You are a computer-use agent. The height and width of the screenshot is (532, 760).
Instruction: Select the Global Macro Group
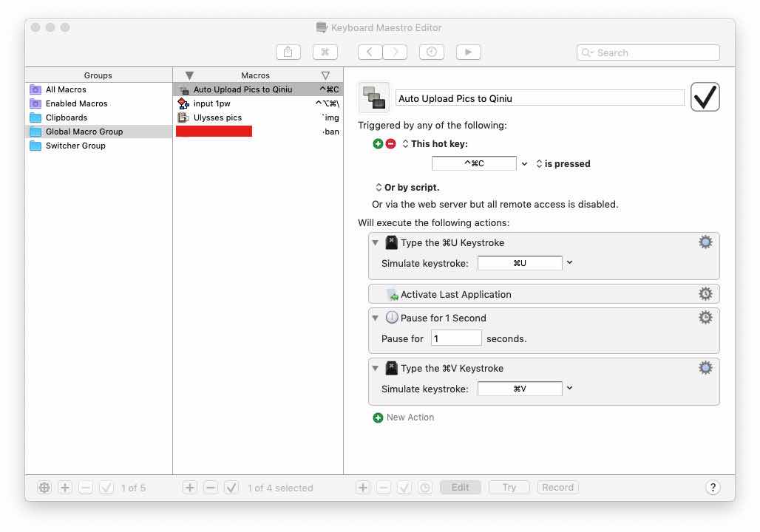pyautogui.click(x=99, y=132)
